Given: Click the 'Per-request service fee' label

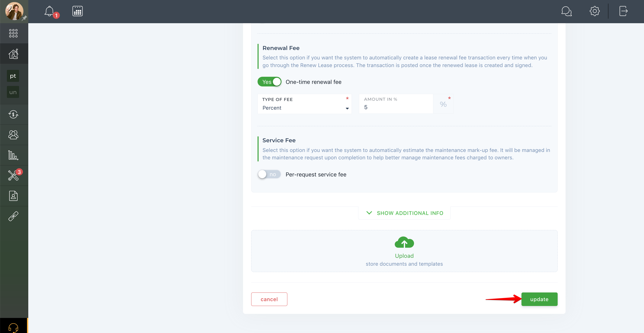Looking at the screenshot, I should [x=316, y=175].
